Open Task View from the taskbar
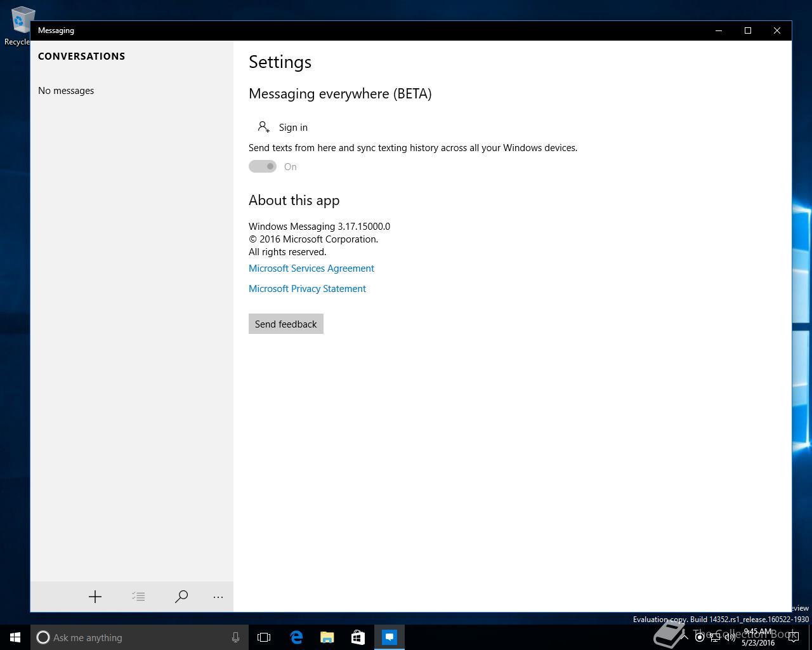 coord(264,637)
